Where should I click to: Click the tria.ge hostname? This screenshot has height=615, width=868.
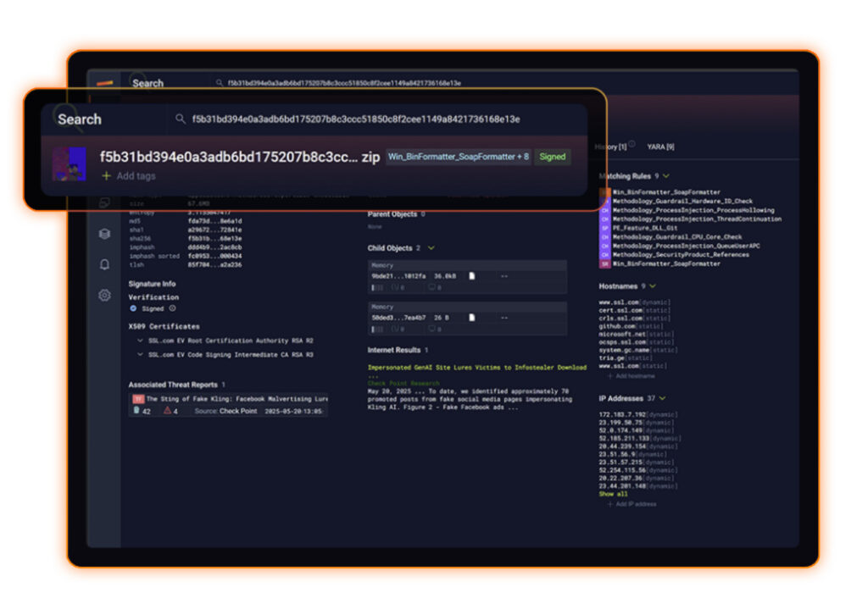point(610,357)
